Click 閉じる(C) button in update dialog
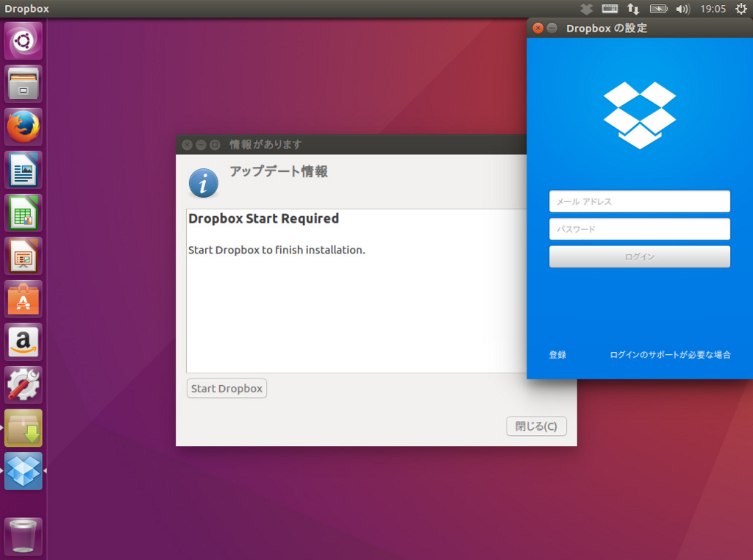753x560 pixels. pos(536,426)
